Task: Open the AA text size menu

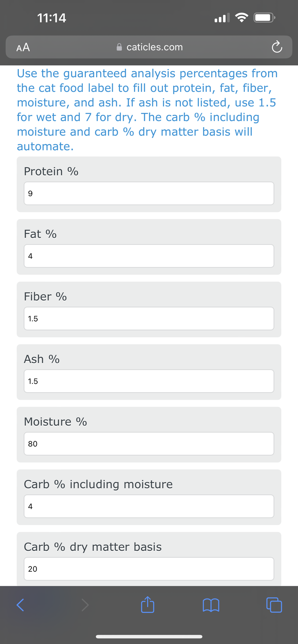Action: 23,47
